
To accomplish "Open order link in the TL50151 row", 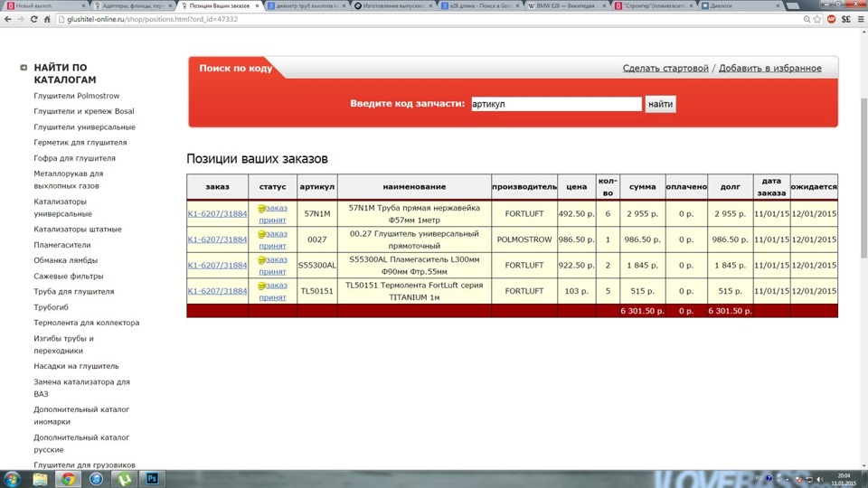I will click(217, 291).
